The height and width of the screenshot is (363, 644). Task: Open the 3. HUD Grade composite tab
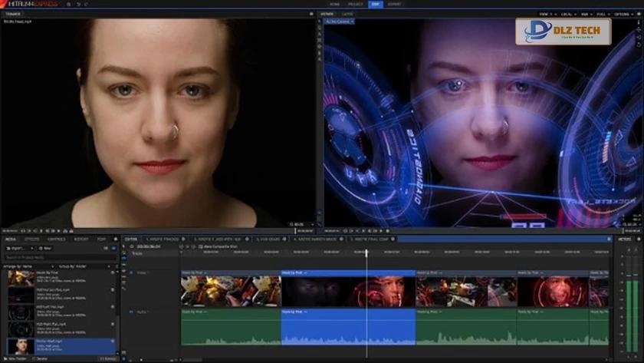pos(268,239)
